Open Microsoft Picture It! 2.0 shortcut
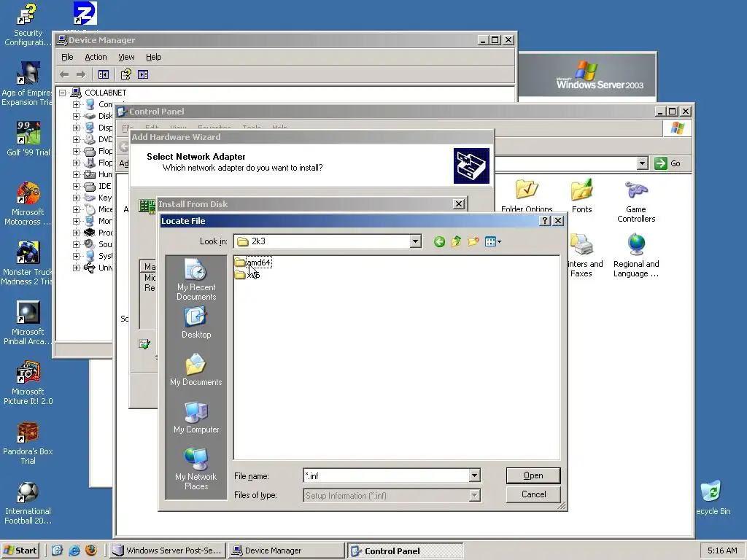Image resolution: width=747 pixels, height=560 pixels. (x=28, y=384)
